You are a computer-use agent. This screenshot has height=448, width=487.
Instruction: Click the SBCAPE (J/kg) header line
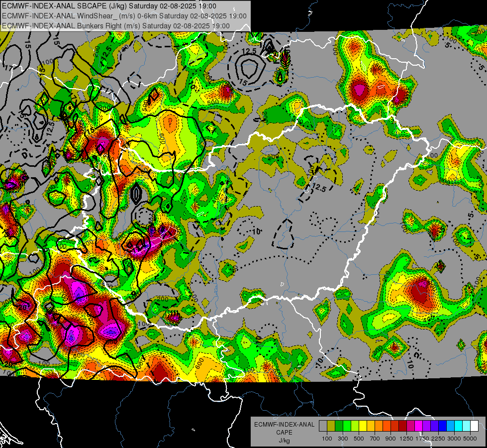109,6
